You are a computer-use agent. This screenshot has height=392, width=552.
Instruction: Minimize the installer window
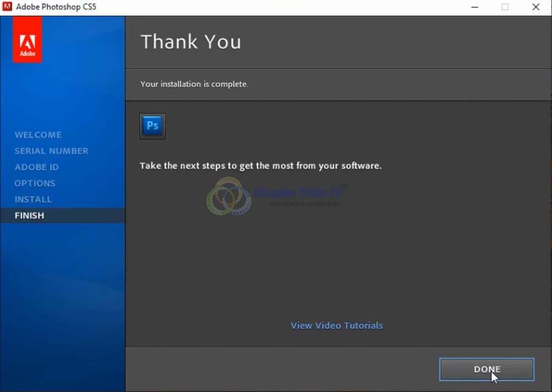pos(475,7)
